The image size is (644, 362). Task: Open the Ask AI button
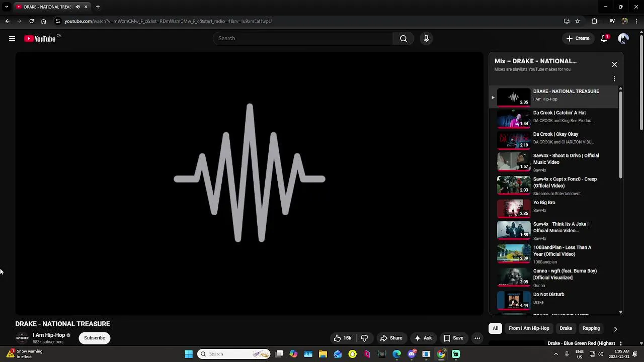423,338
